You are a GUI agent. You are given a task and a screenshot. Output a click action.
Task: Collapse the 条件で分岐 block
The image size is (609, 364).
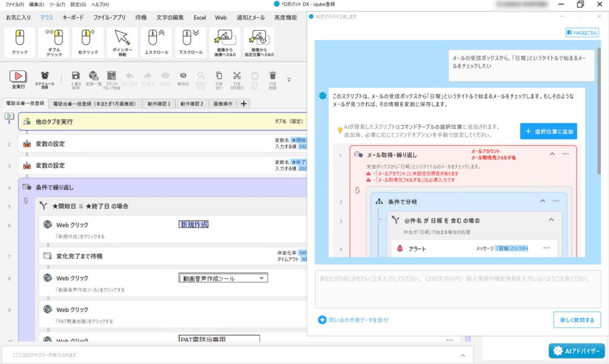coord(542,201)
